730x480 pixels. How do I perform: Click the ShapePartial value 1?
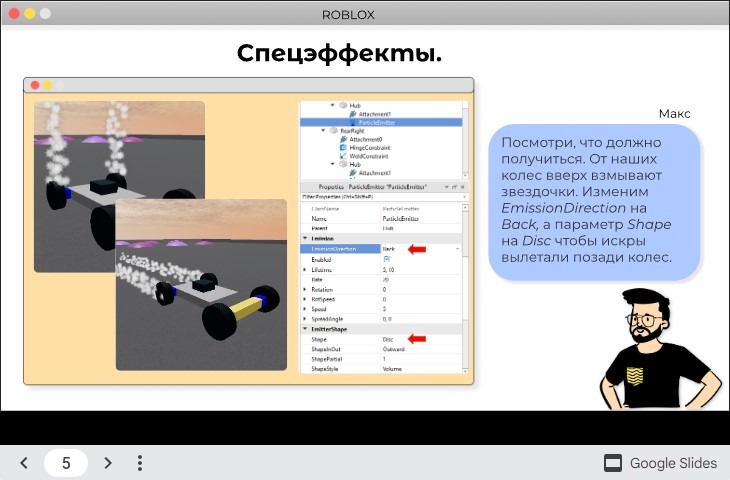pyautogui.click(x=385, y=359)
